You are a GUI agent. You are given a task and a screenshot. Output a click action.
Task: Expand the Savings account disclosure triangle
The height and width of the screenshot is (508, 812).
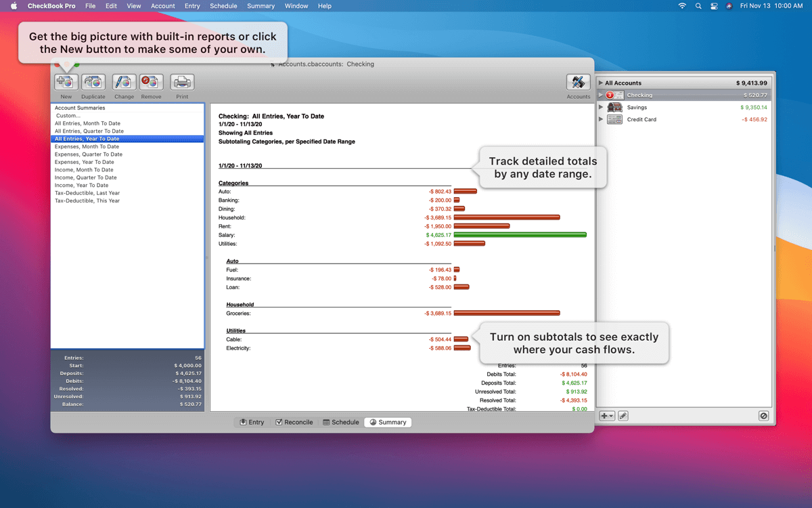coord(600,107)
